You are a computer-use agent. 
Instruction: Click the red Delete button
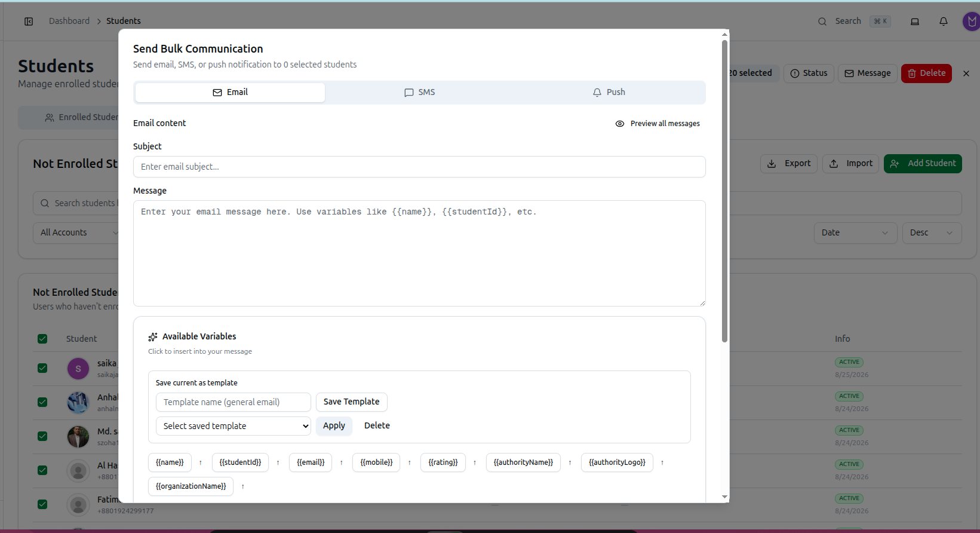point(926,73)
